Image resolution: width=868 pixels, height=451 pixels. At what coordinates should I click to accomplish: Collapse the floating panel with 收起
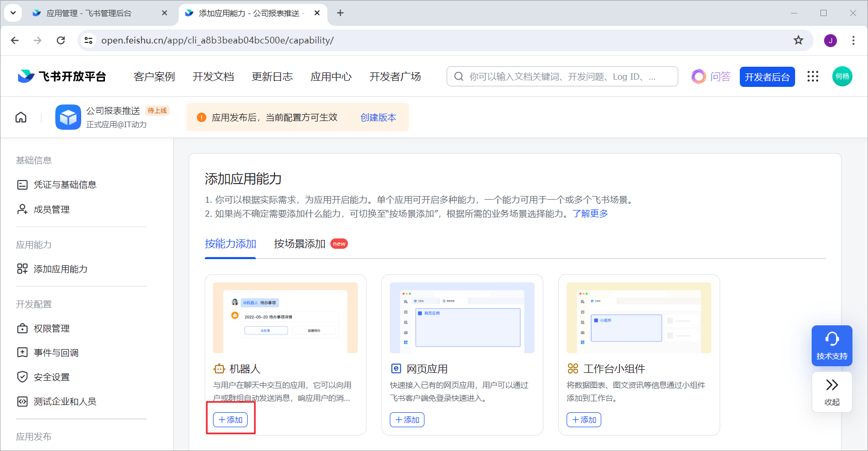[831, 392]
